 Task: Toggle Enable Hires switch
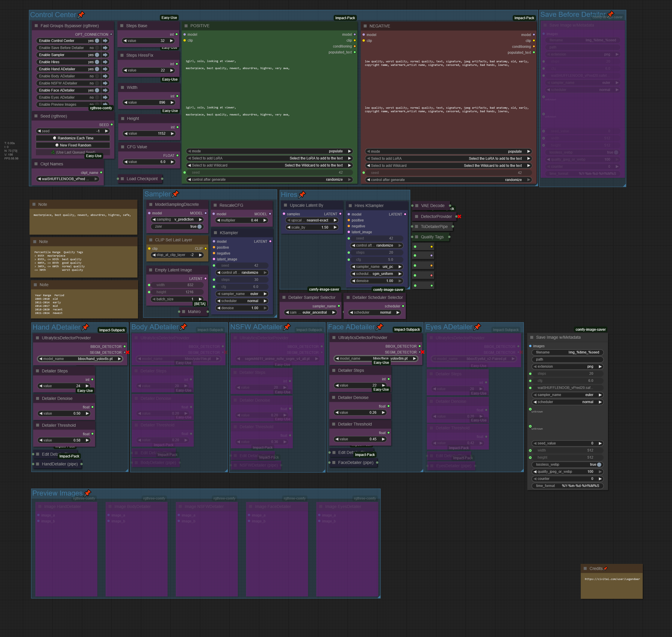click(x=97, y=62)
